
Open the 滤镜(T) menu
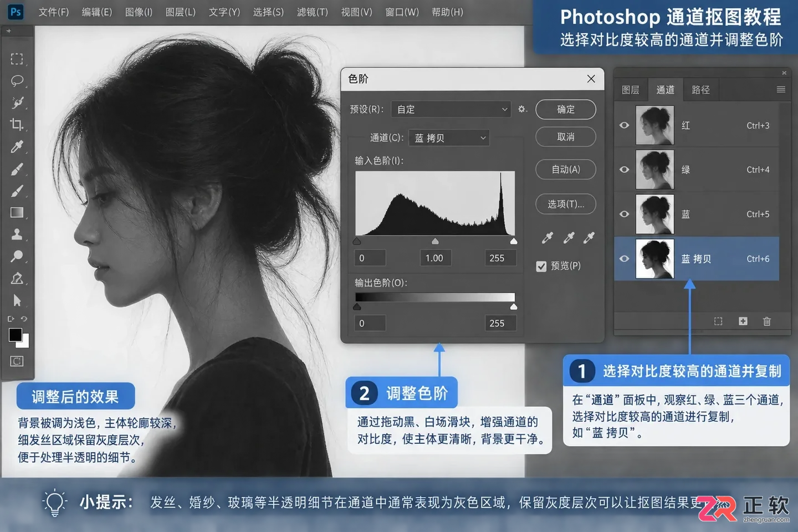(x=313, y=12)
